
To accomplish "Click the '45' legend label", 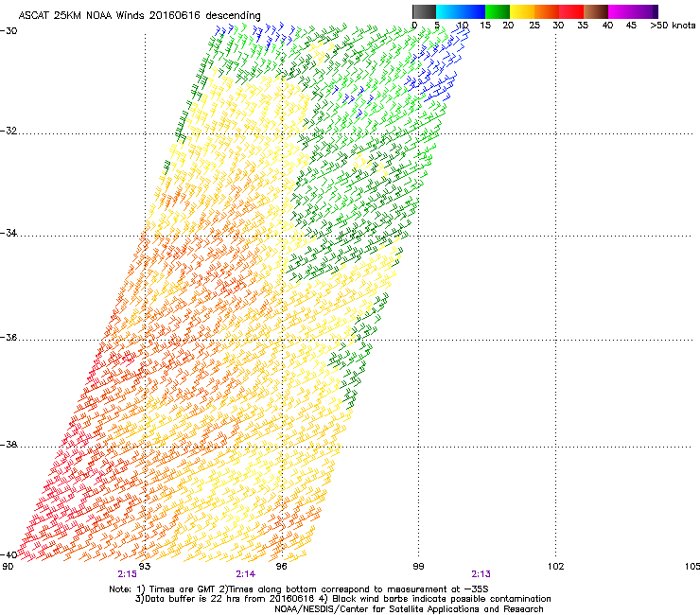I will pos(631,26).
